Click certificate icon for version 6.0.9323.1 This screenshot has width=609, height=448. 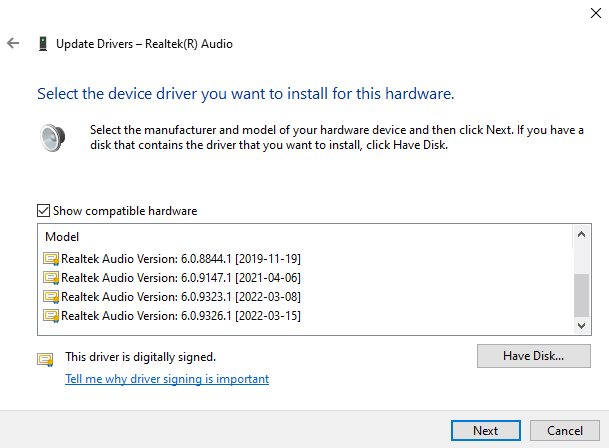click(51, 297)
